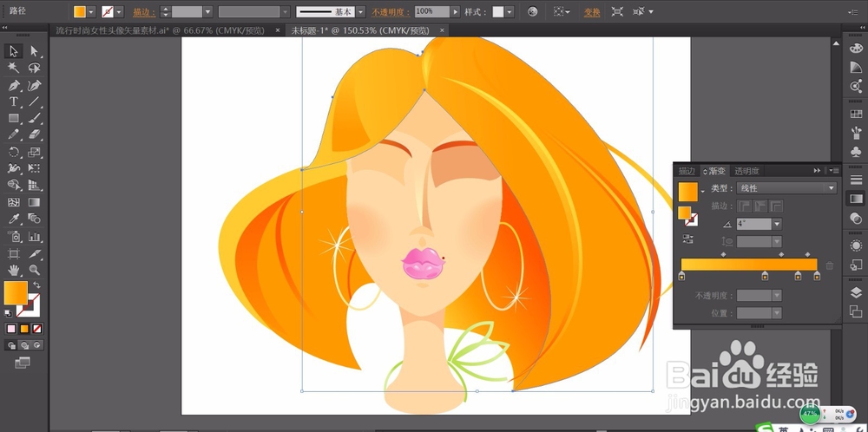Click the leftmost gradient color stop
This screenshot has height=432, width=868.
(681, 277)
